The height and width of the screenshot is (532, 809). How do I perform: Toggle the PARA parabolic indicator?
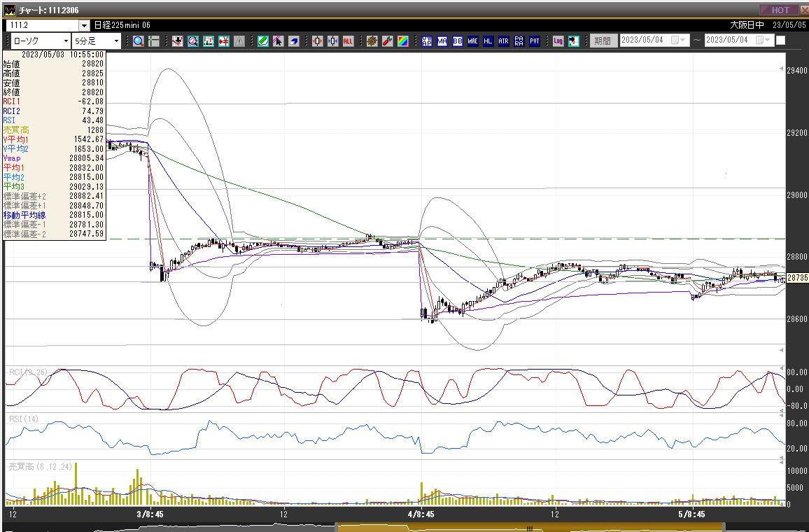519,41
